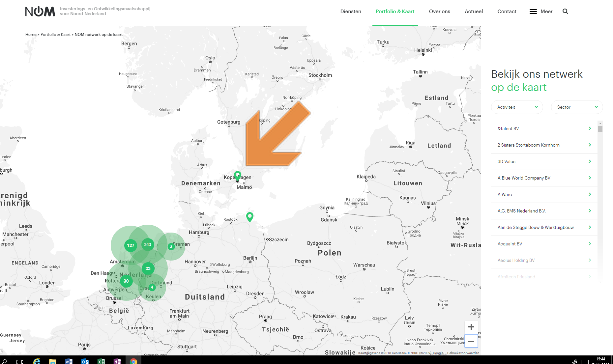Click the Stockholm city label on map
The height and width of the screenshot is (364, 613).
tap(320, 75)
